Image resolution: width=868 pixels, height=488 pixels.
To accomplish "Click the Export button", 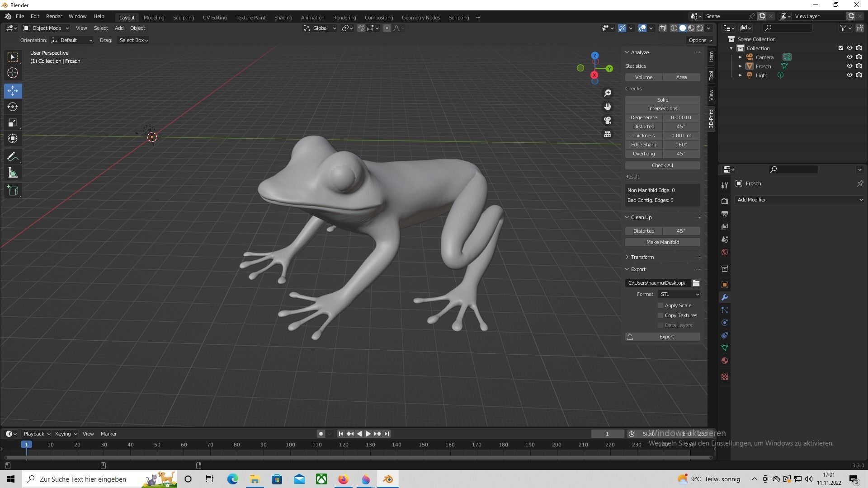I will [662, 337].
